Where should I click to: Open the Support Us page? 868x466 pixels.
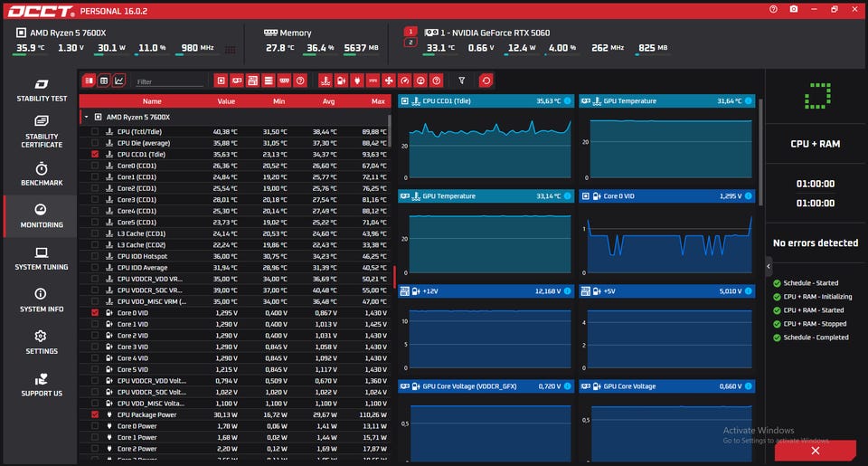(x=42, y=385)
